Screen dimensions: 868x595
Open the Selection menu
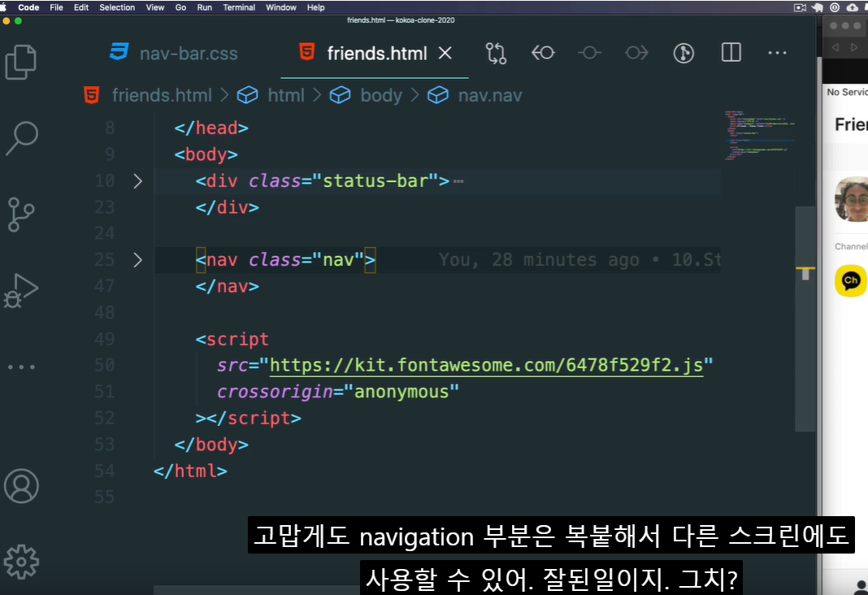(117, 7)
